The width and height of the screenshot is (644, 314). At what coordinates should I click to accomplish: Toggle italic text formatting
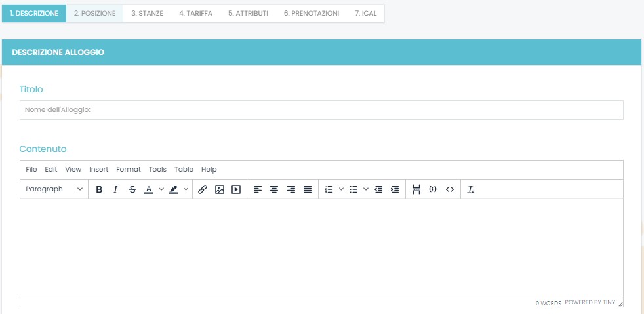pyautogui.click(x=115, y=189)
